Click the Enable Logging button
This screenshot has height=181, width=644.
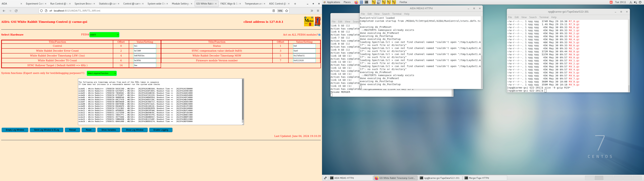[161, 130]
